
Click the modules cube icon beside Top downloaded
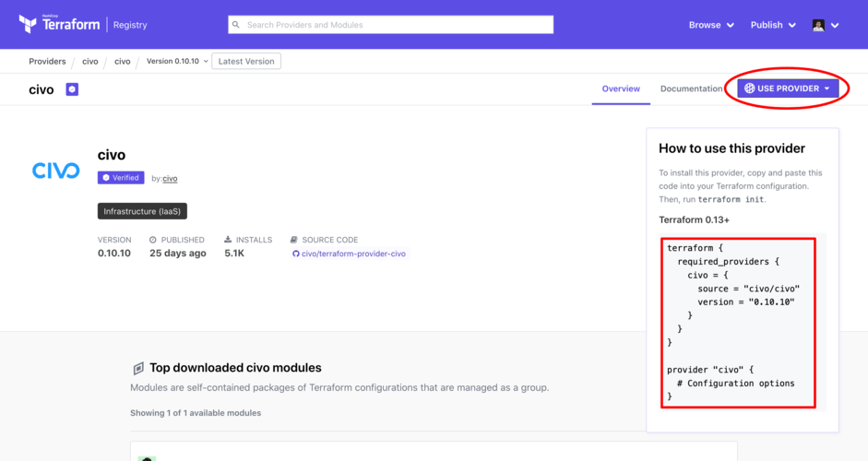pyautogui.click(x=138, y=368)
